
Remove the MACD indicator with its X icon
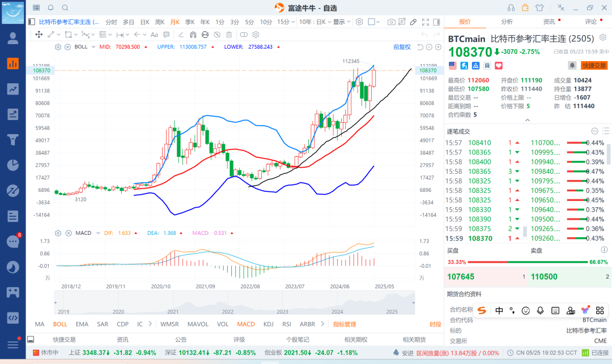[x=67, y=233]
